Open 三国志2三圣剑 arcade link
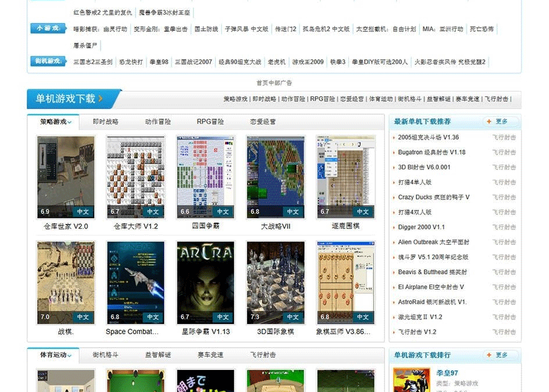 tap(93, 62)
